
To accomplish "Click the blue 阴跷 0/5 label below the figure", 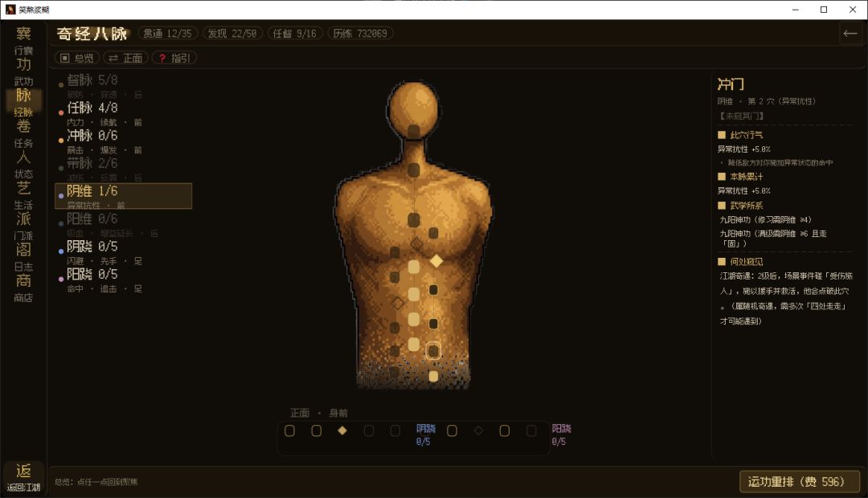I will pos(425,435).
